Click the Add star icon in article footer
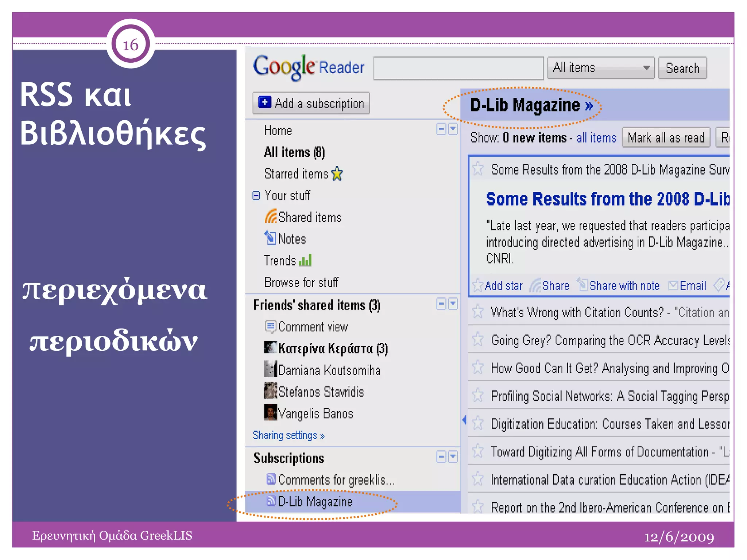Screen dimensions: 747x560 coord(478,285)
